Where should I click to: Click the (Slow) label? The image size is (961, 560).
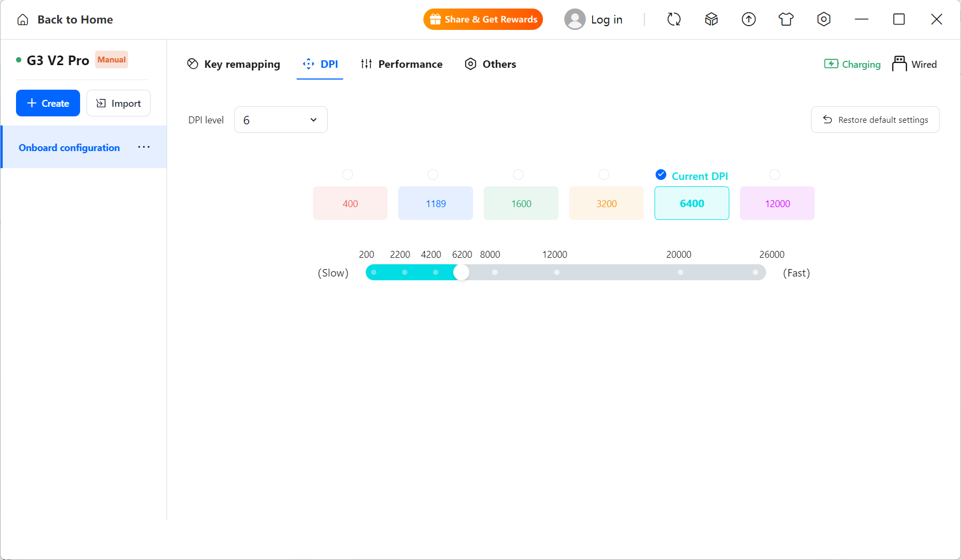333,273
